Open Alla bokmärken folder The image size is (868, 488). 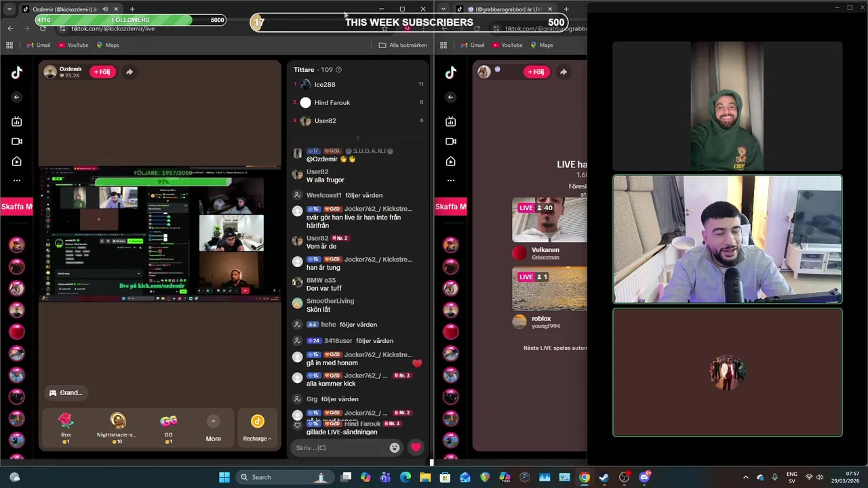403,45
